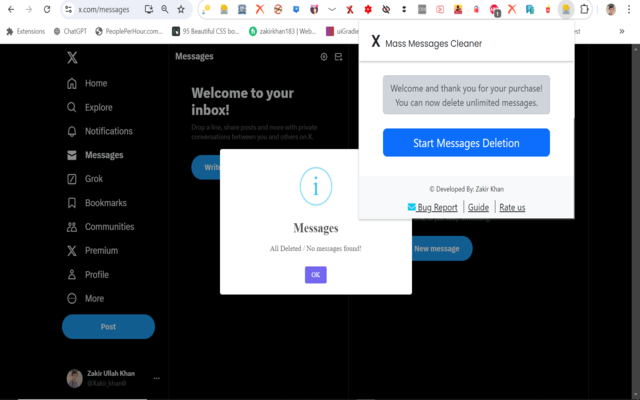640x400 pixels.
Task: Click the blue info icon in dialog
Action: [316, 187]
